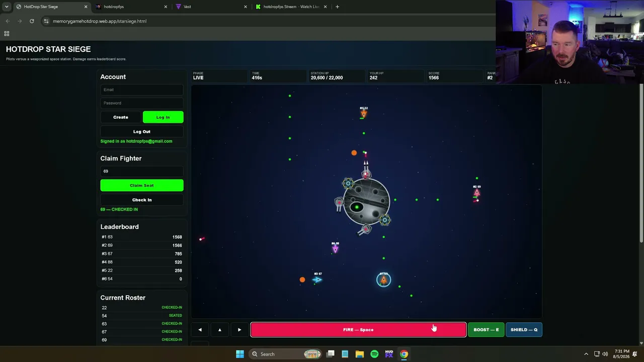This screenshot has height=362, width=644.
Task: Click the Claim Seat button
Action: coord(142,186)
